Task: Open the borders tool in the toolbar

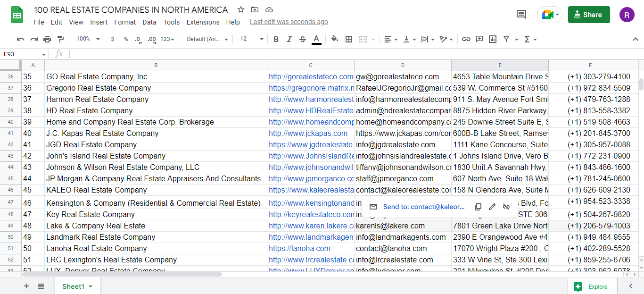Action: [349, 39]
